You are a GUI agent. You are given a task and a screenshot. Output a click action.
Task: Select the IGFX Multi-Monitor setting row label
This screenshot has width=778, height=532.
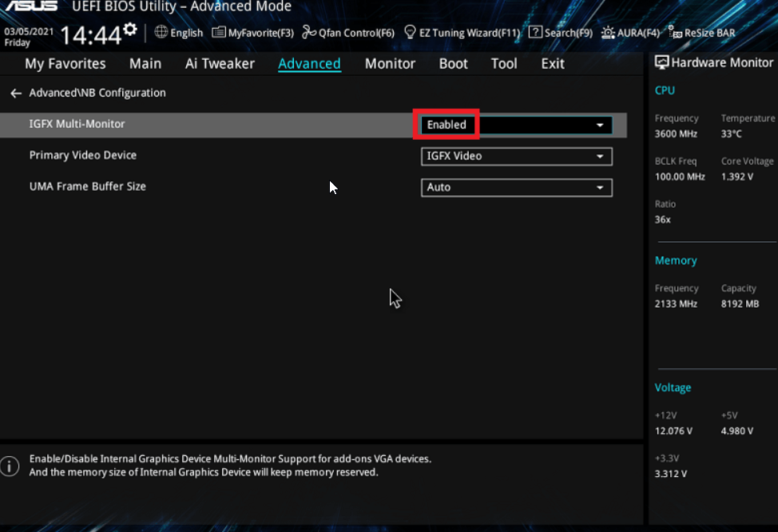(x=77, y=125)
